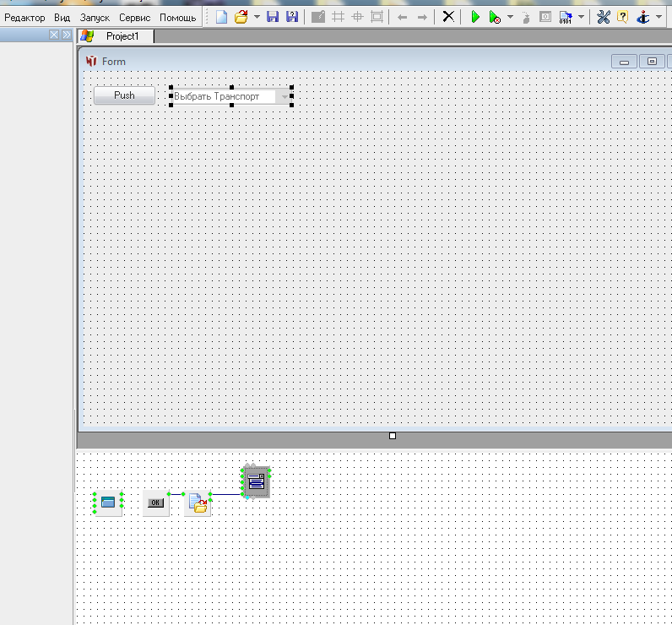Viewport: 672px width, 625px height.
Task: Open the dropdown next to the debug run icon
Action: point(510,17)
